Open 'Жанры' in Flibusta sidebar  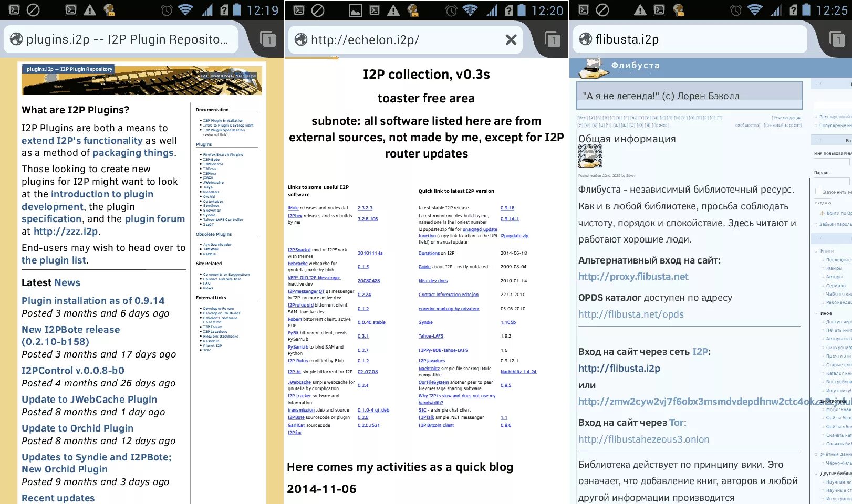click(834, 268)
